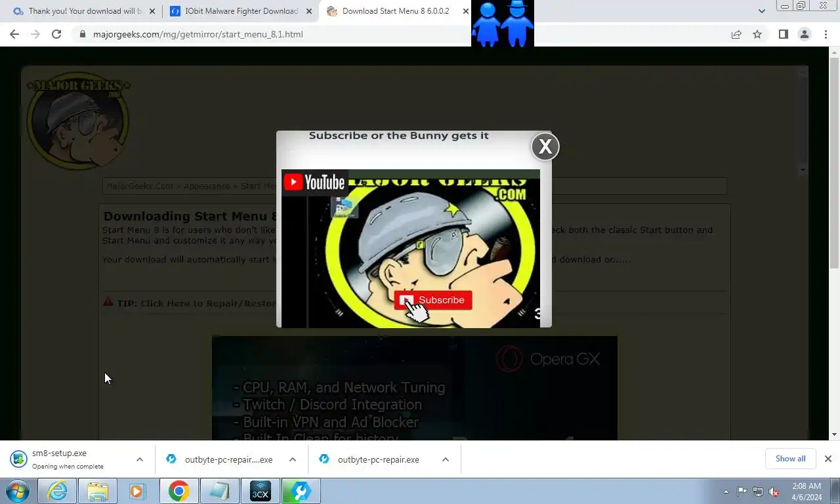
Task: Click the Major Geeks logo
Action: click(x=78, y=121)
